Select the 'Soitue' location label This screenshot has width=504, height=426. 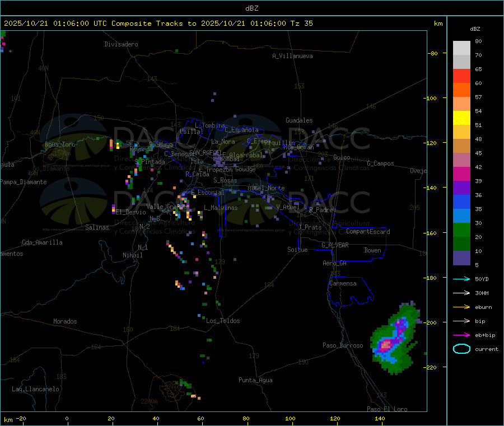click(x=297, y=250)
